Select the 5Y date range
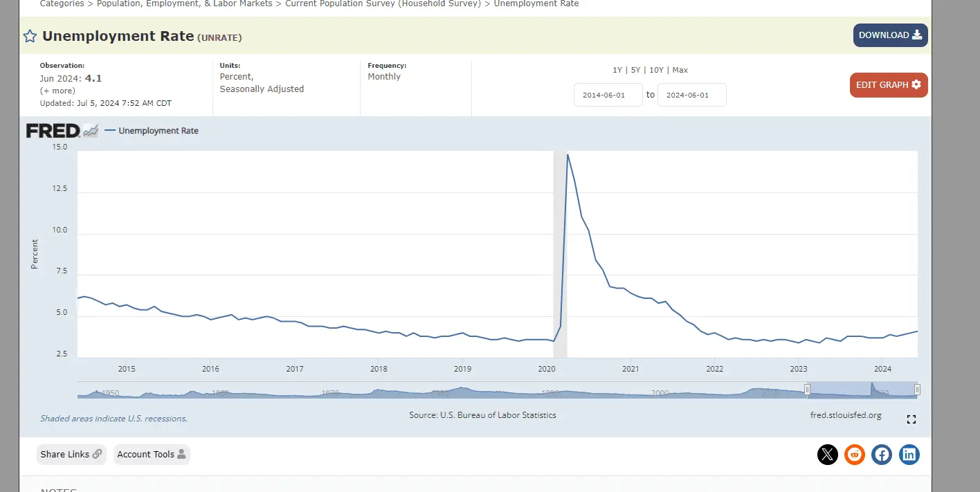Viewport: 980px width, 492px height. click(x=635, y=70)
